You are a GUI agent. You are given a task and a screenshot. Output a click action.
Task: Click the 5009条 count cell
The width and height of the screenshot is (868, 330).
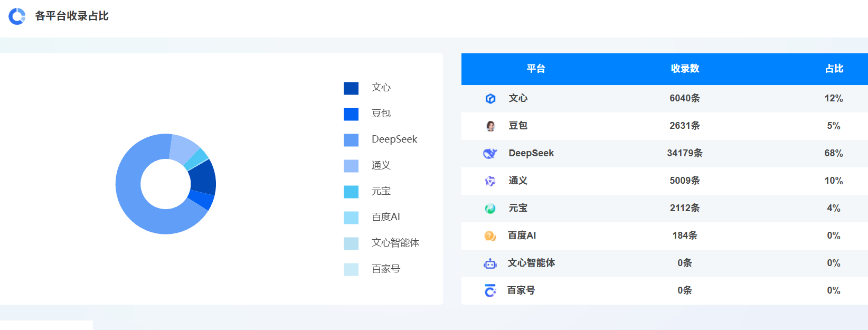point(685,181)
